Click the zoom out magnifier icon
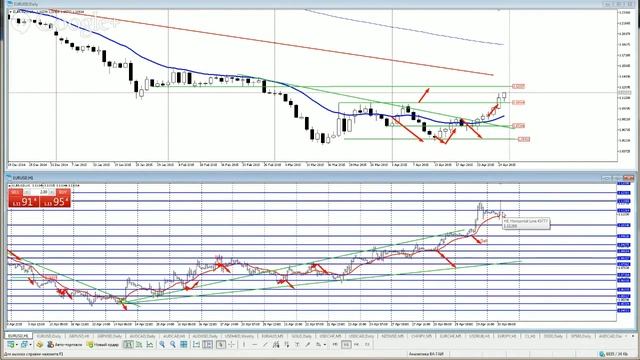The image size is (640, 360). click(x=173, y=345)
